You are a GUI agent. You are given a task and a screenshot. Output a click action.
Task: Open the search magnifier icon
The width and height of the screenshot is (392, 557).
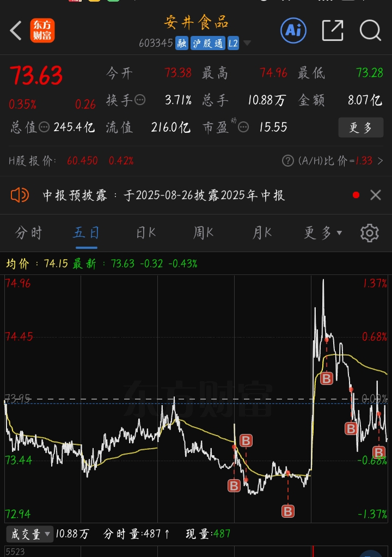pos(370,30)
